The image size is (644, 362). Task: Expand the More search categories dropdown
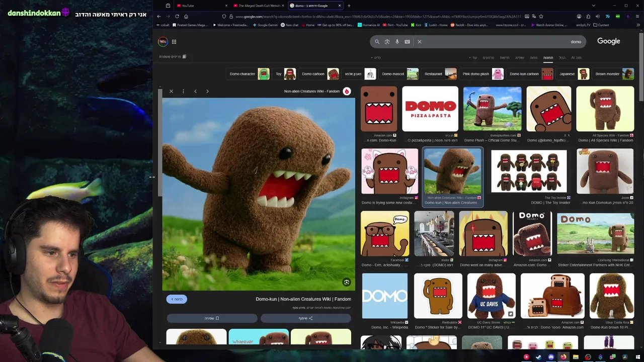473,58
